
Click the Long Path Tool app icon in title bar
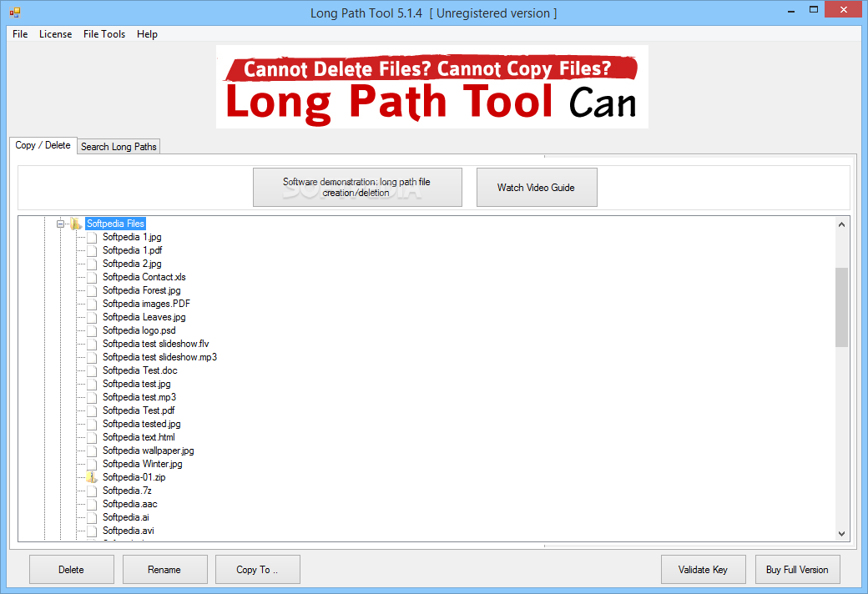(x=15, y=12)
